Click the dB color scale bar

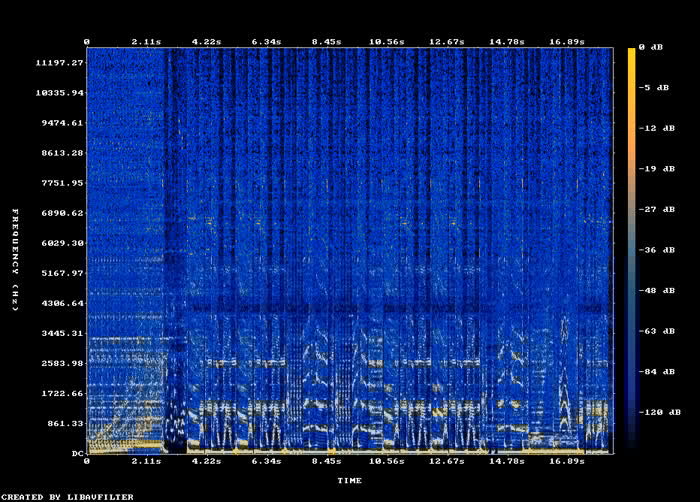point(632,250)
